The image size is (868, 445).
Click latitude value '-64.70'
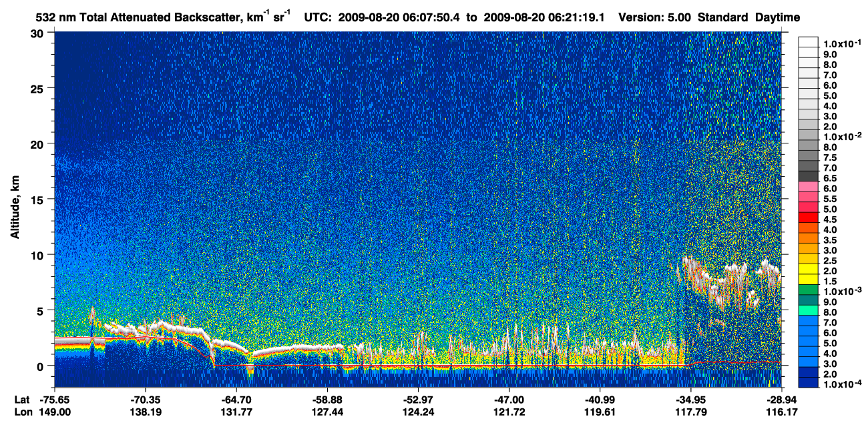pyautogui.click(x=236, y=400)
